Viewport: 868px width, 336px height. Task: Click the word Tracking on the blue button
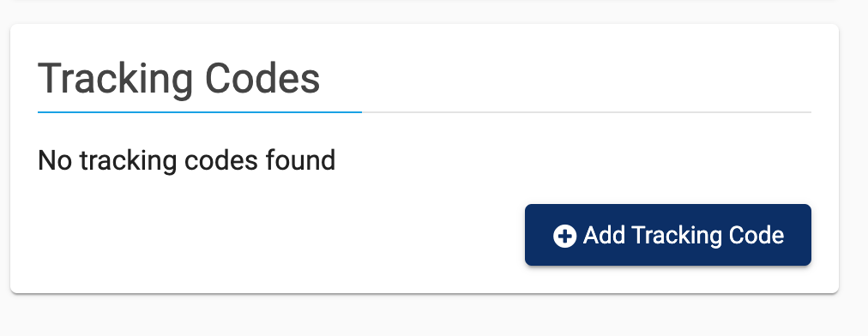click(677, 236)
